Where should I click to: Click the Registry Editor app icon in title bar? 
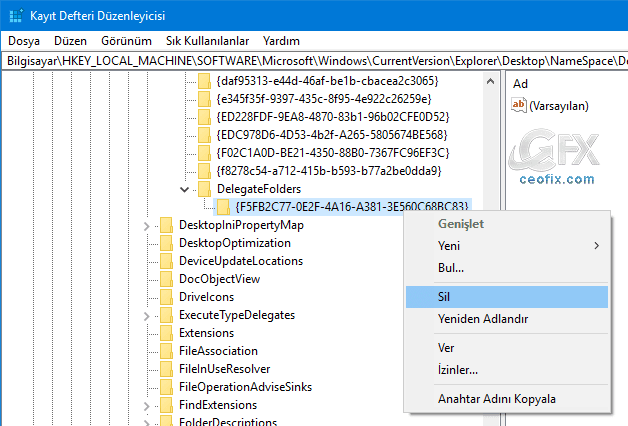tap(16, 16)
